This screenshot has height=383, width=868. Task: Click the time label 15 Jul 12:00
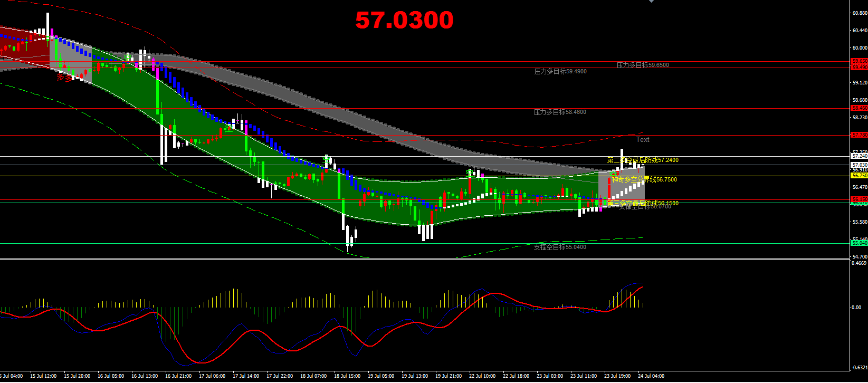tap(43, 377)
